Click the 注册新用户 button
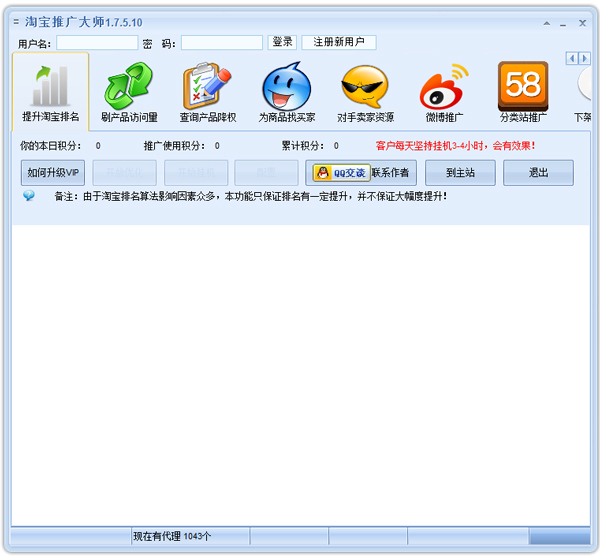The width and height of the screenshot is (600, 557). coord(339,42)
